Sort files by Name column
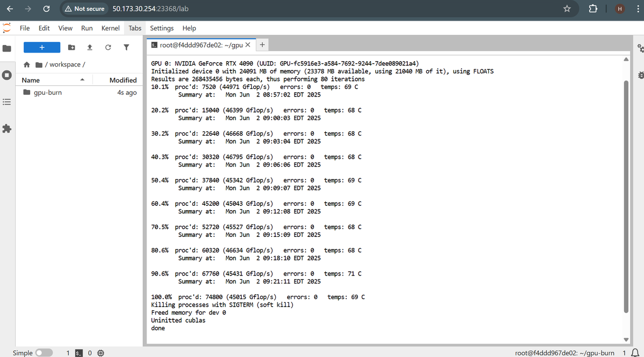 point(53,80)
